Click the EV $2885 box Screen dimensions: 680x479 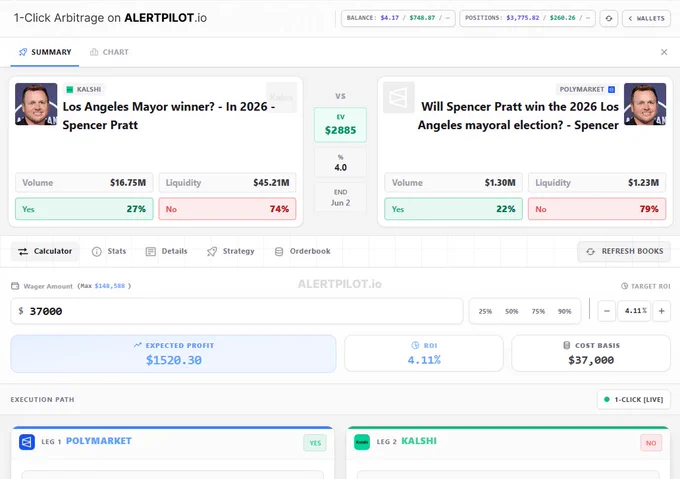[340, 125]
